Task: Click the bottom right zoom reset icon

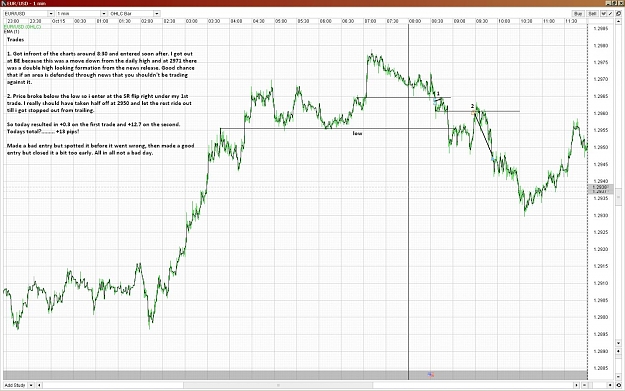Action: pos(618,385)
